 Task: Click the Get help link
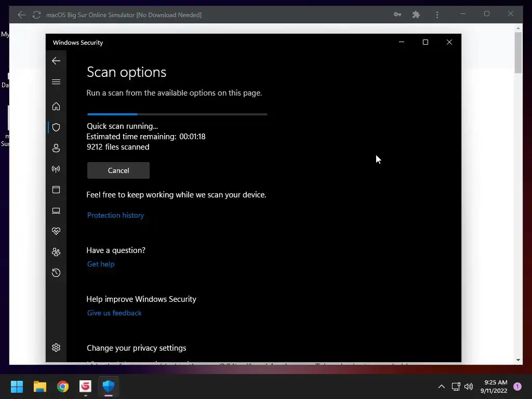[x=101, y=264]
